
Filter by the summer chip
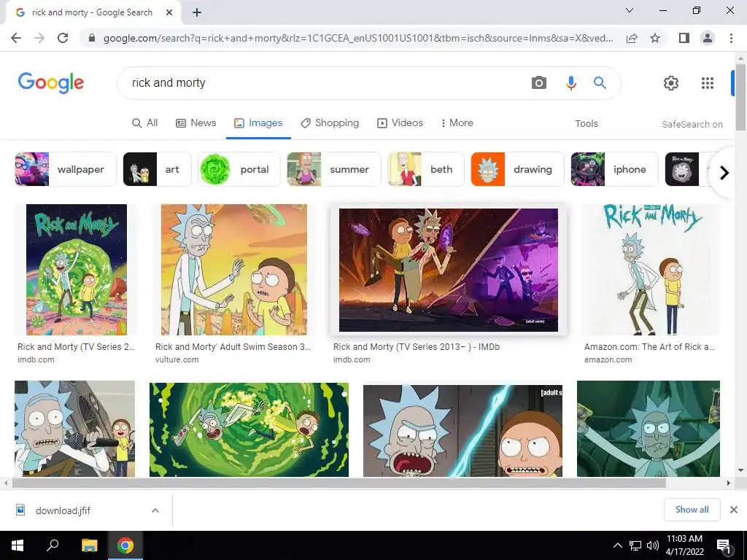point(333,169)
